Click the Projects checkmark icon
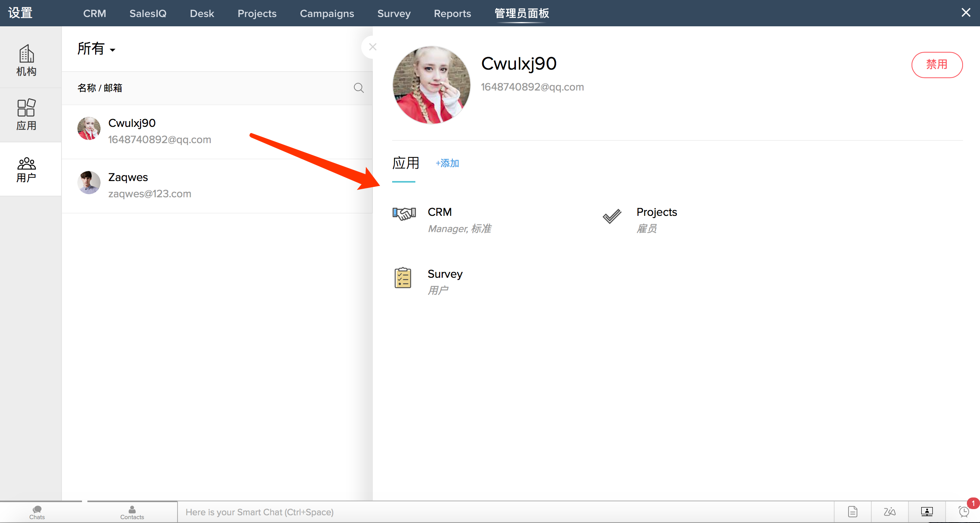Screen dimensions: 980x523 pos(612,216)
